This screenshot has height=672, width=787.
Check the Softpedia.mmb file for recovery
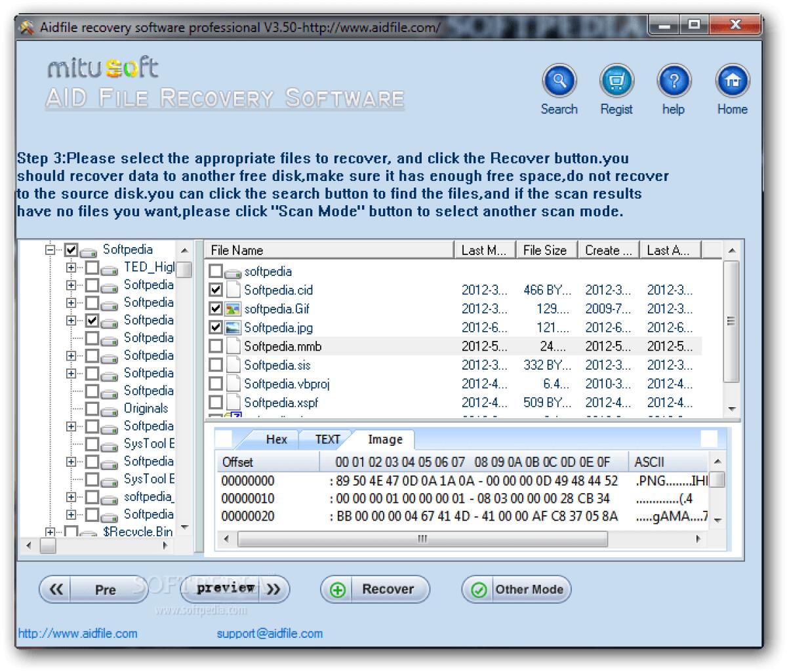[216, 346]
